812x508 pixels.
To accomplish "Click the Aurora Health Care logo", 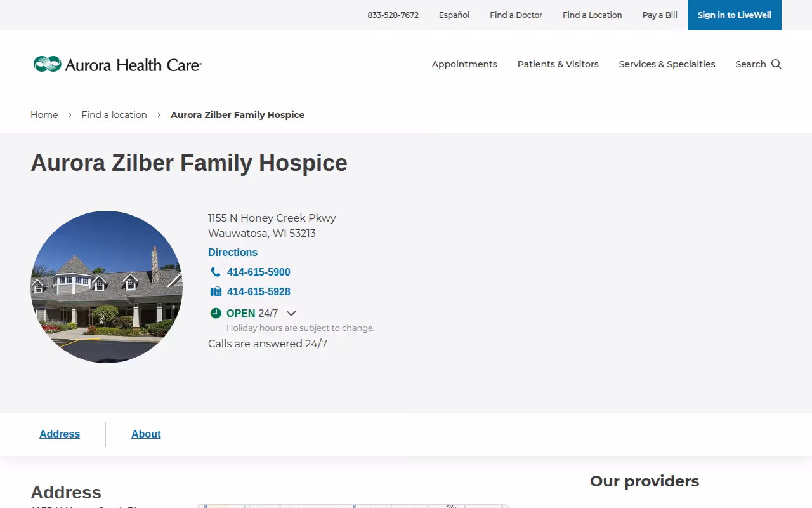I will [117, 64].
